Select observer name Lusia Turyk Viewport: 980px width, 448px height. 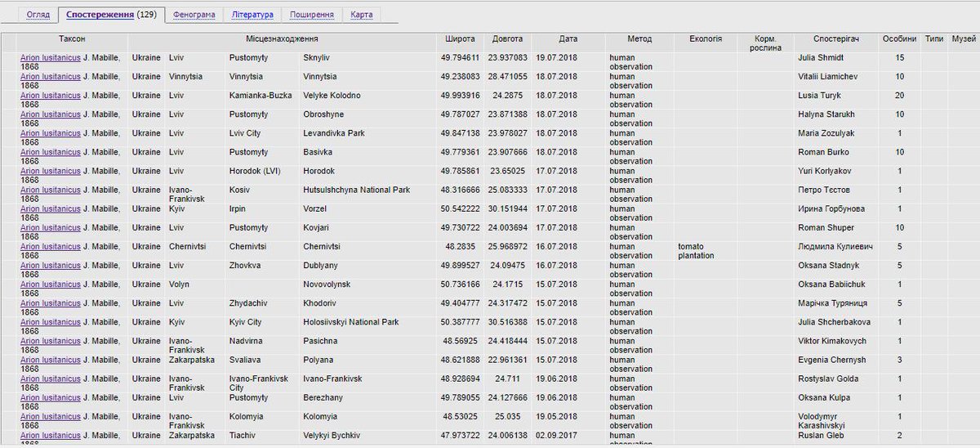821,95
